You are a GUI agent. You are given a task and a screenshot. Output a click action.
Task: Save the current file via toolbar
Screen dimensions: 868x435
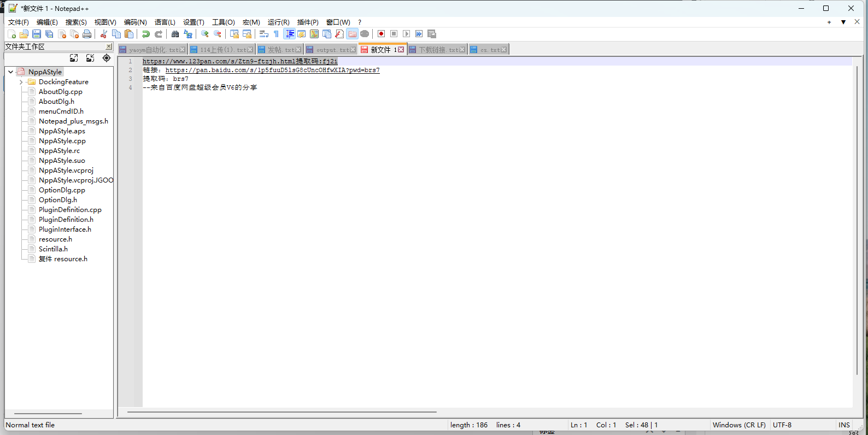(37, 34)
